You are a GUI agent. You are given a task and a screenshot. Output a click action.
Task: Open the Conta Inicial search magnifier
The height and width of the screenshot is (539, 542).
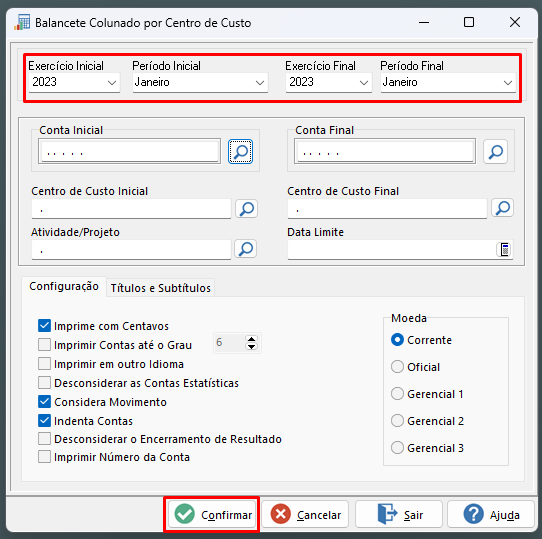tap(240, 151)
